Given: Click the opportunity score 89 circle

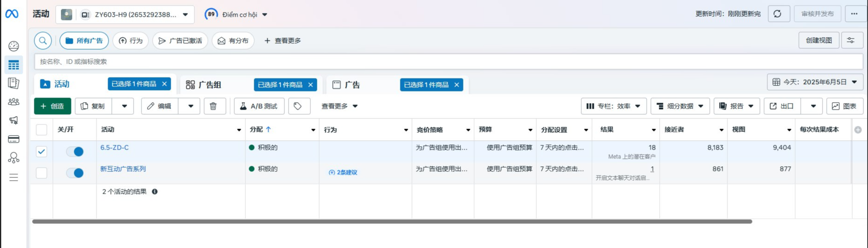Looking at the screenshot, I should [x=211, y=14].
